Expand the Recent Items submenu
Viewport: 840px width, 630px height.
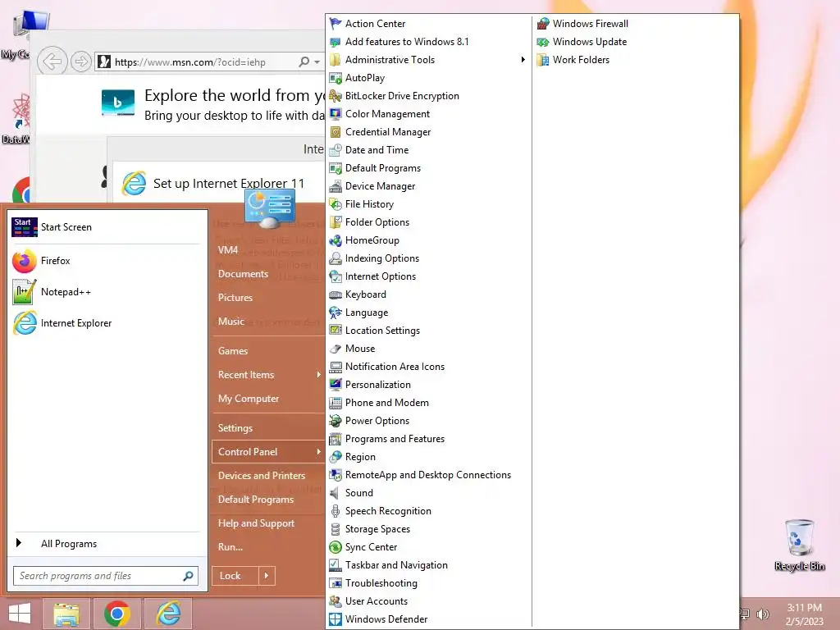[x=268, y=374]
